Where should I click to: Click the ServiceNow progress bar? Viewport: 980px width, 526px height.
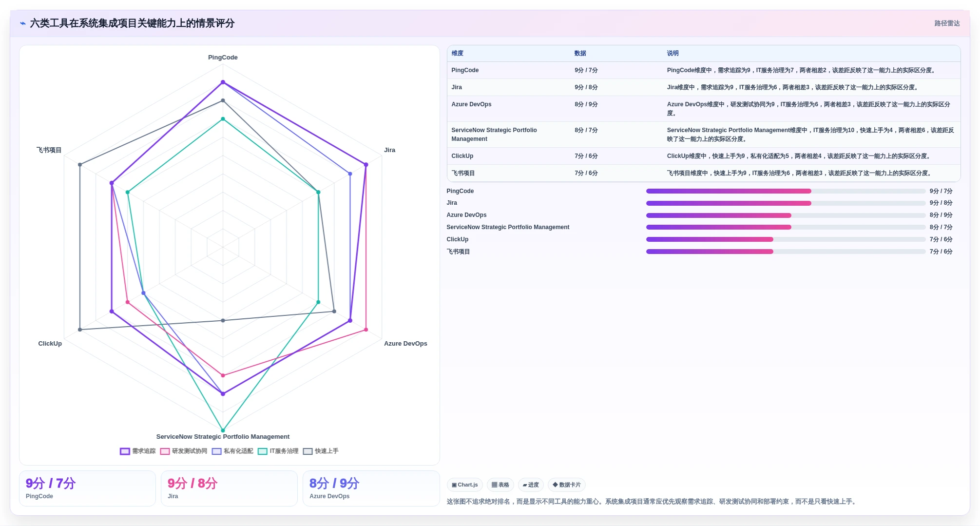click(x=786, y=227)
